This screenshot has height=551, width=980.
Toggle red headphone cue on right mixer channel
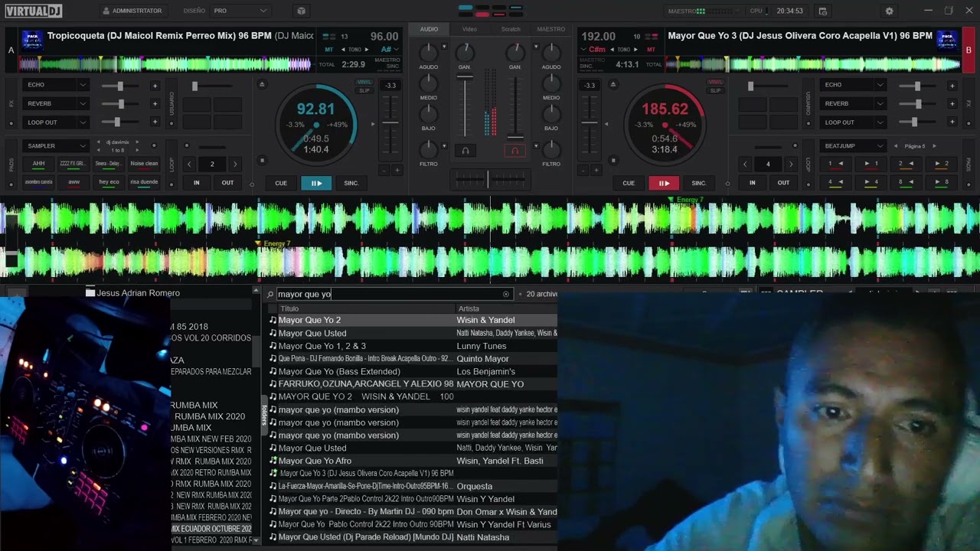click(x=514, y=151)
